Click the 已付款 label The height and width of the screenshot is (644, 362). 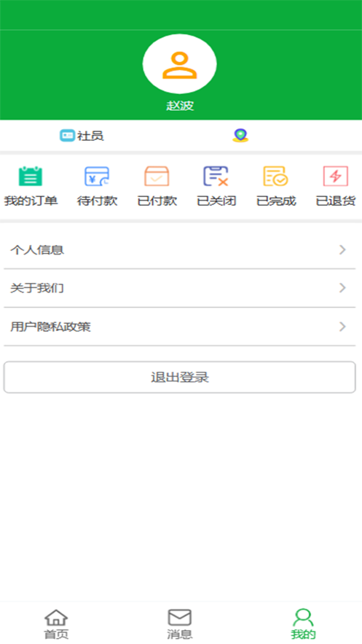tap(157, 201)
